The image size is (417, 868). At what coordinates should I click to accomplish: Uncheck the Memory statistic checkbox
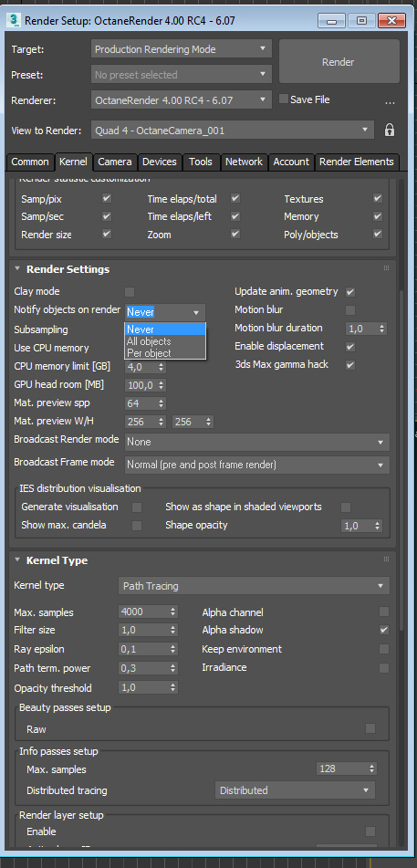pyautogui.click(x=378, y=216)
